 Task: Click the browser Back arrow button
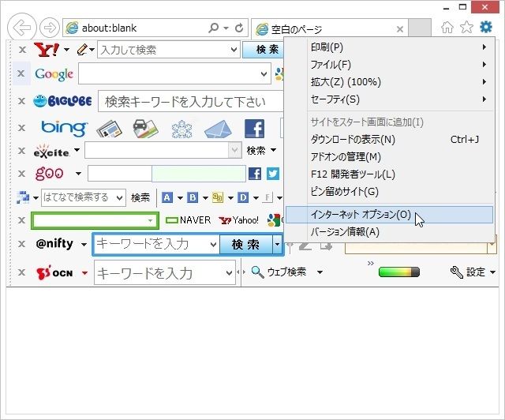coord(22,28)
